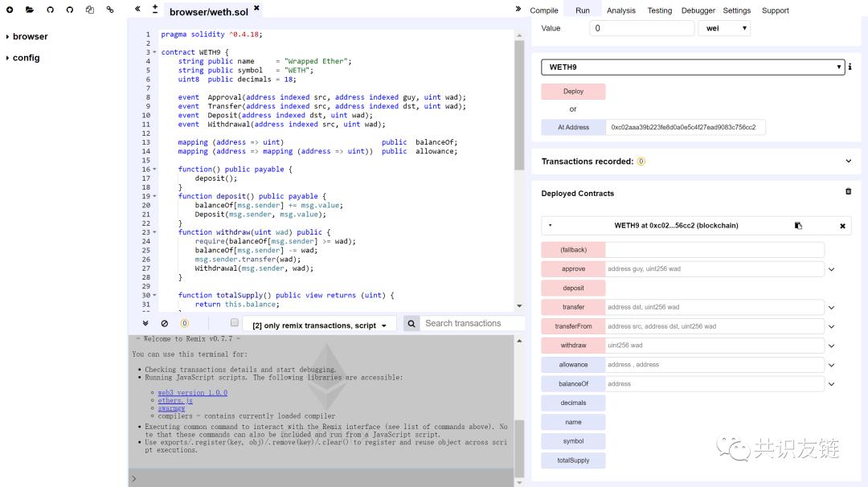Open the Analysis tab
The height and width of the screenshot is (487, 868).
pyautogui.click(x=621, y=10)
